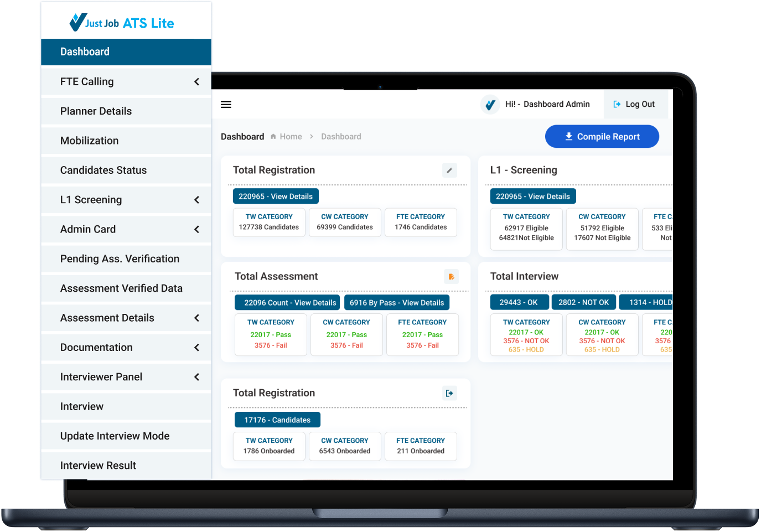Click the Log Out button
Viewport: 761px width, 532px height.
click(634, 104)
